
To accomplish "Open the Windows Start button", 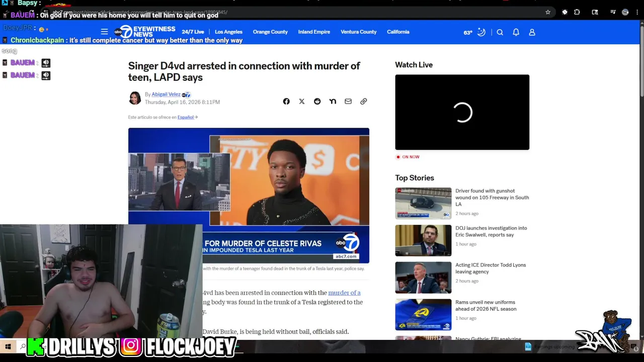I will click(x=8, y=346).
